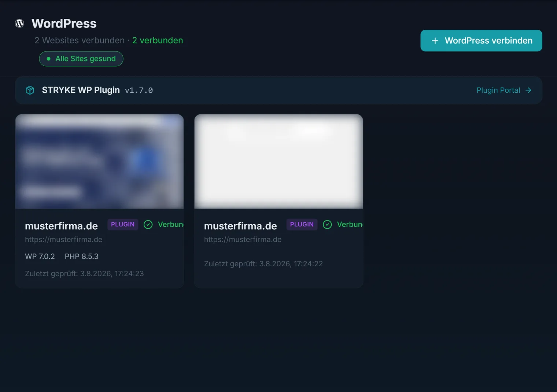Click the STRYKE WP Plugin title
557x392 pixels.
[81, 90]
